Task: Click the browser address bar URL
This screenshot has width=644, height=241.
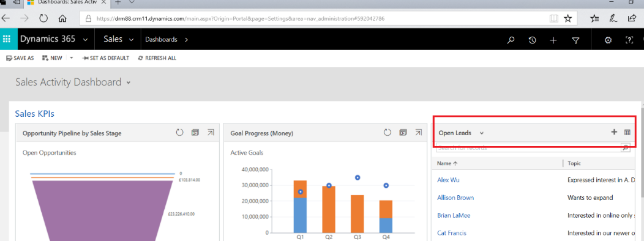Action: tap(240, 18)
